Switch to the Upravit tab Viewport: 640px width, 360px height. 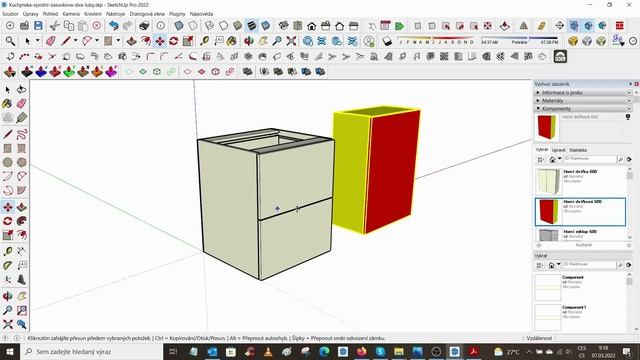point(558,150)
